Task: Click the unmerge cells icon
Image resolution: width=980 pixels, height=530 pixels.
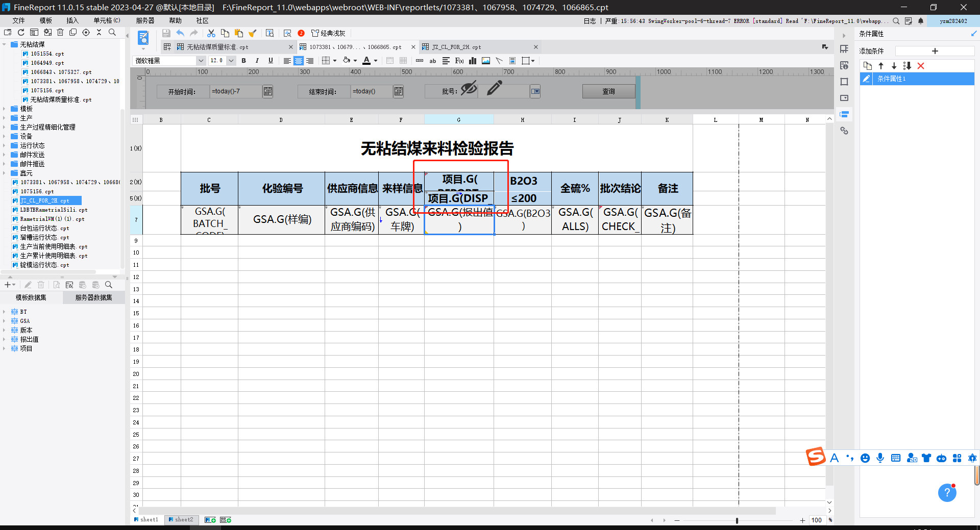Action: [403, 61]
